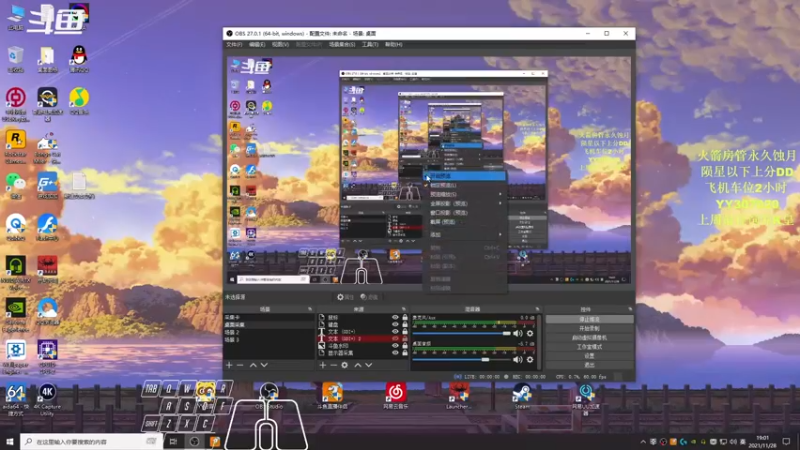Pop out the 场景 dock panel icon
This screenshot has width=800, height=450.
coord(310,309)
